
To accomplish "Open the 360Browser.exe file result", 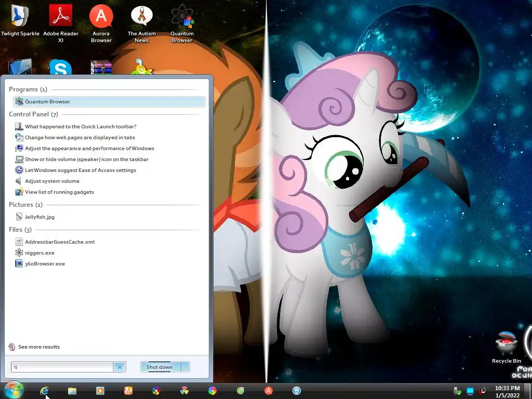I will click(x=39, y=263).
